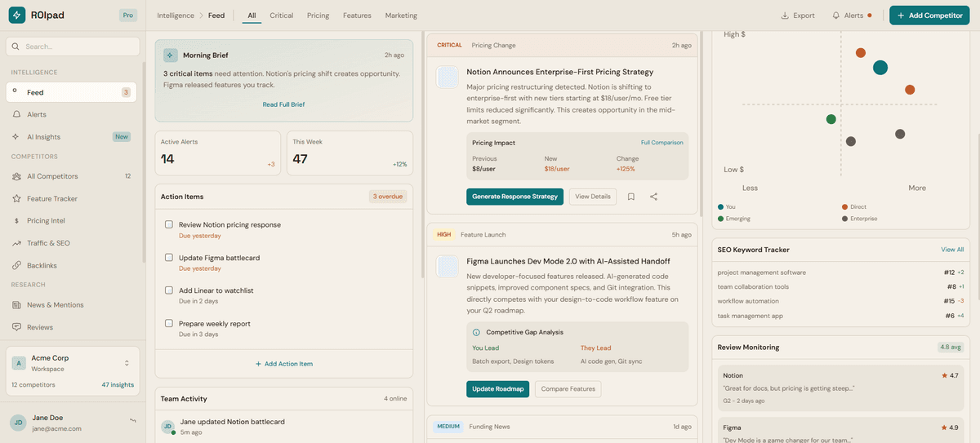Click the AI Insights sparkle icon

pos(16,137)
